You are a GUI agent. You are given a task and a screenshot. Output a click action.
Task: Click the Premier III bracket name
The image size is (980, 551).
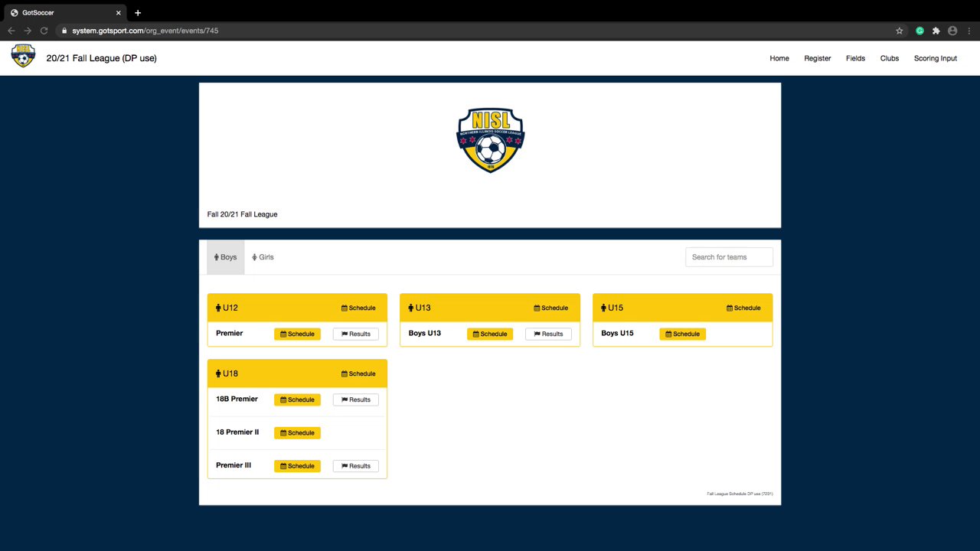tap(234, 465)
